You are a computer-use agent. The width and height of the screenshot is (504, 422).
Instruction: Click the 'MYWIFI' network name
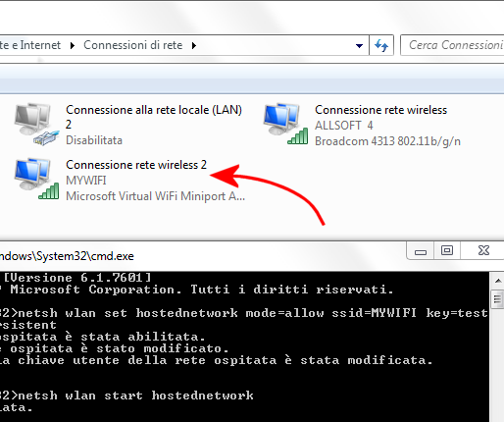coord(86,181)
